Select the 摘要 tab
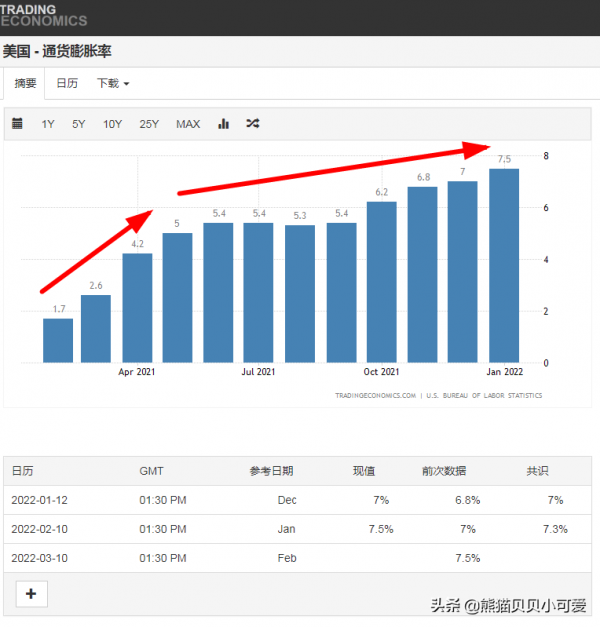This screenshot has height=627, width=600. click(25, 83)
